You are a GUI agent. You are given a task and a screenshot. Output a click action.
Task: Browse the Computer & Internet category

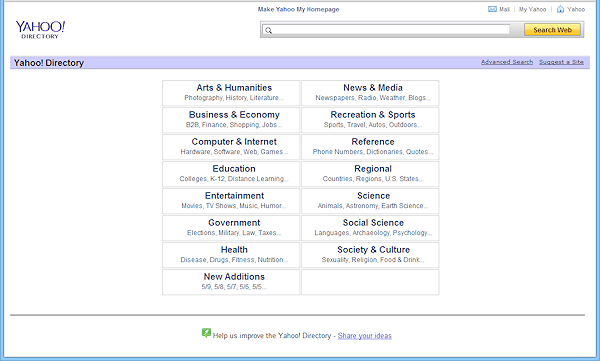click(x=234, y=142)
